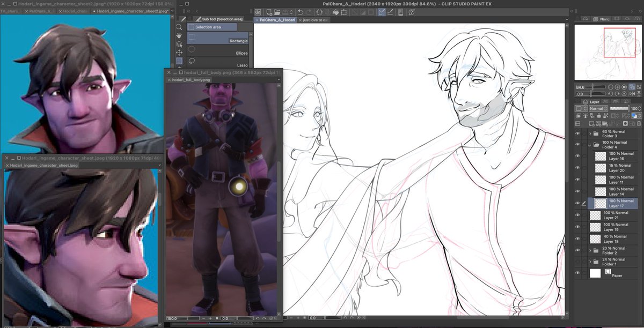Click the Fill bucket icon in toolbar

(335, 12)
